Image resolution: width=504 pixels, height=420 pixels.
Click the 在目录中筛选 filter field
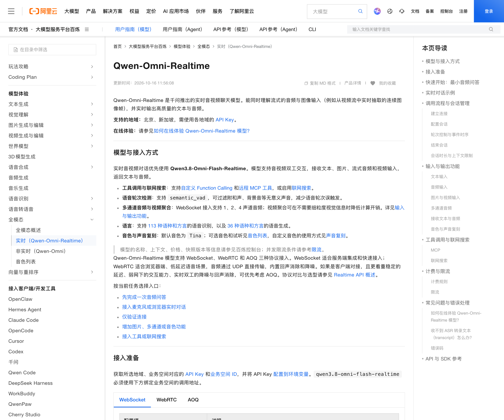pyautogui.click(x=52, y=50)
